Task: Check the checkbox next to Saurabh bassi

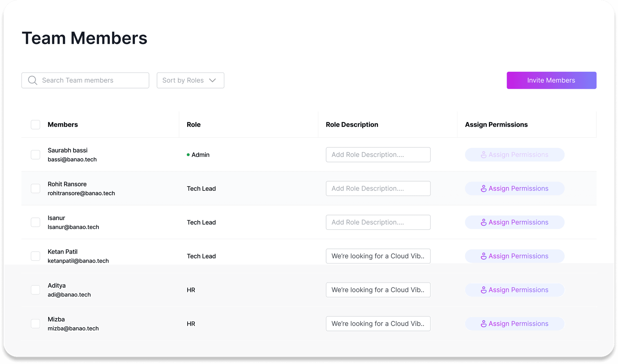Action: pyautogui.click(x=35, y=155)
